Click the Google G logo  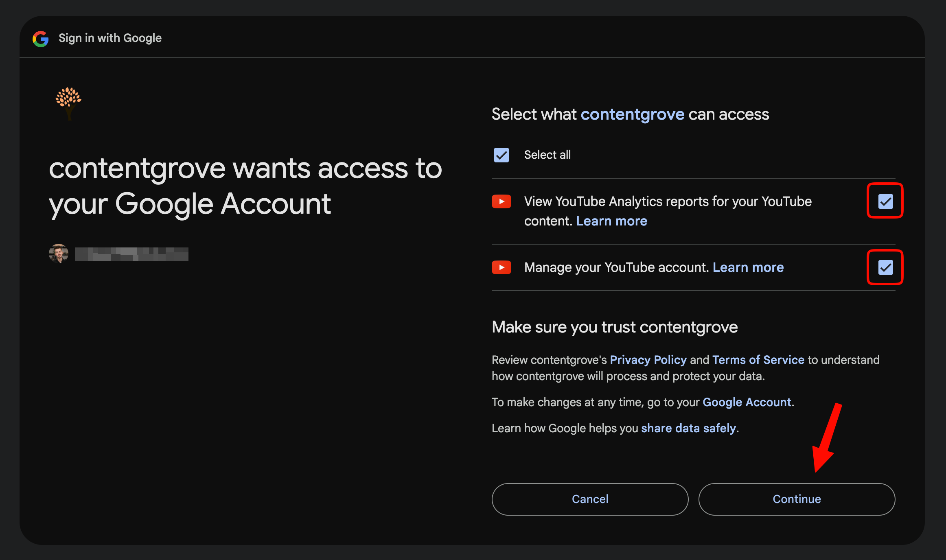(41, 39)
